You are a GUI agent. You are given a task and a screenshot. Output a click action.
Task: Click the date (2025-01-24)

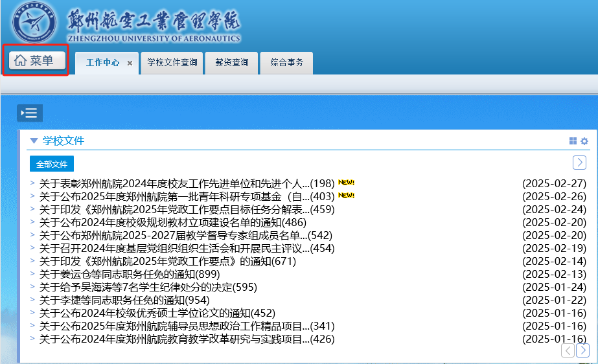554,288
